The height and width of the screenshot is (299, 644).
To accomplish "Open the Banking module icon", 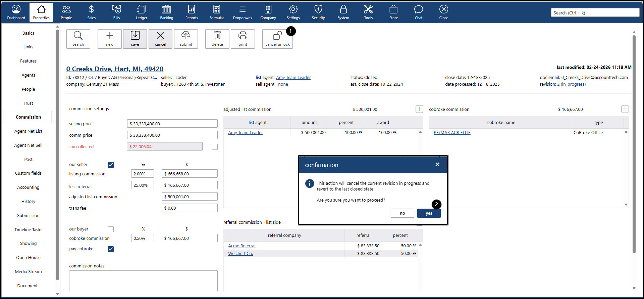I will coord(166,9).
